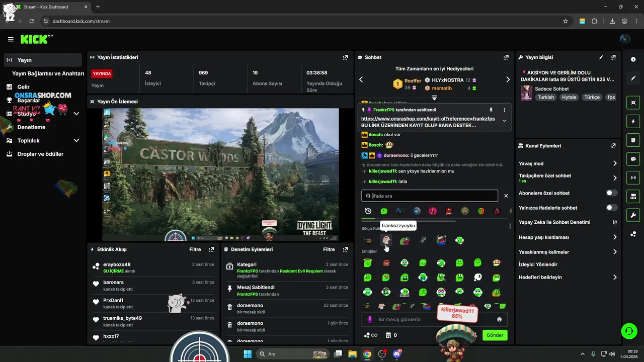The width and height of the screenshot is (644, 362).
Task: Pop out the Yayın İstatistikleri panel
Action: (x=345, y=57)
